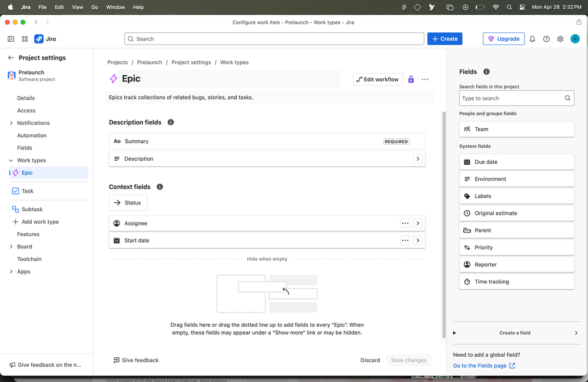Click Edit workflow button
The image size is (588, 382).
(x=378, y=79)
